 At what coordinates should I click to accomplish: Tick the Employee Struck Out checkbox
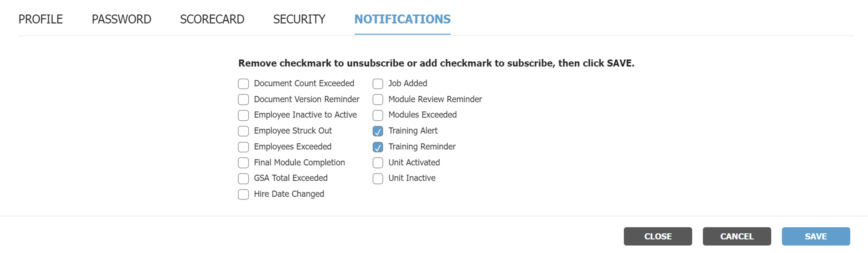pyautogui.click(x=243, y=131)
